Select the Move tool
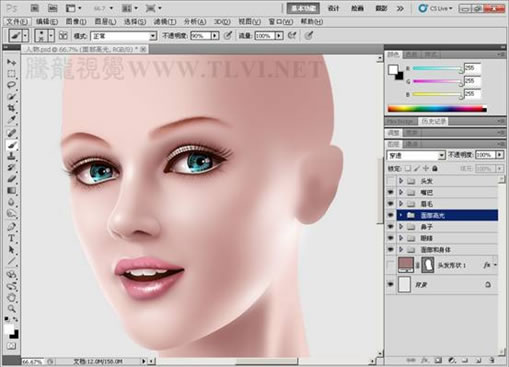The height and width of the screenshot is (367, 509). (x=11, y=62)
